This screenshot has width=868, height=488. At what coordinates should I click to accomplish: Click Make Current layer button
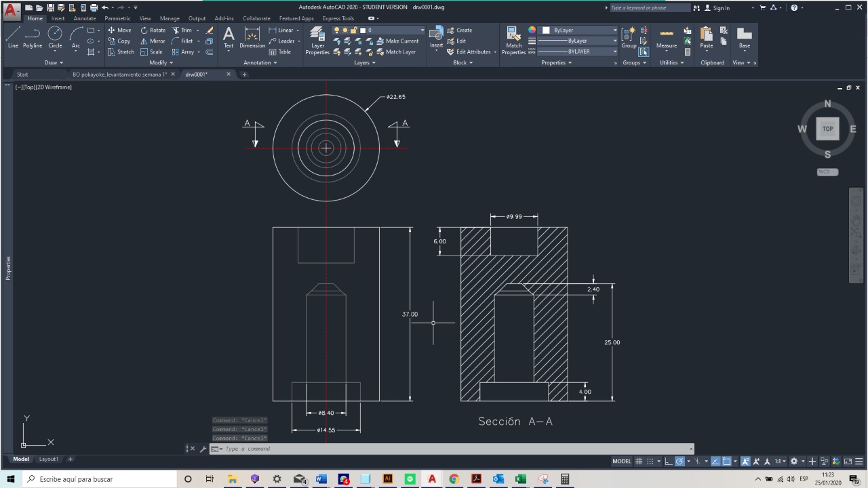point(397,41)
